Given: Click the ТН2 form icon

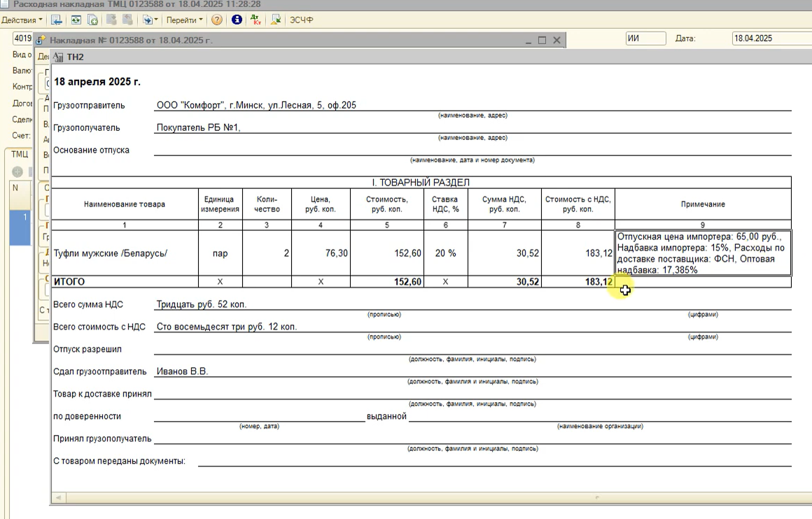Looking at the screenshot, I should pos(58,57).
